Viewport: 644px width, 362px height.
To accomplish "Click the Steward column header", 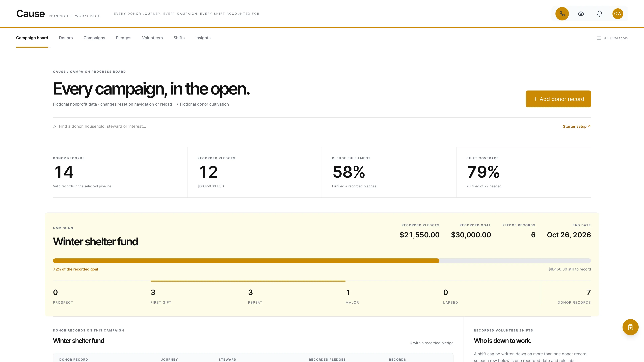I will tap(227, 359).
